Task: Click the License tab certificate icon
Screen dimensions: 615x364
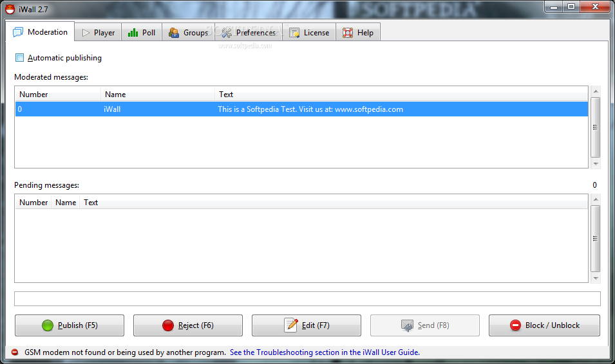Action: coord(294,33)
